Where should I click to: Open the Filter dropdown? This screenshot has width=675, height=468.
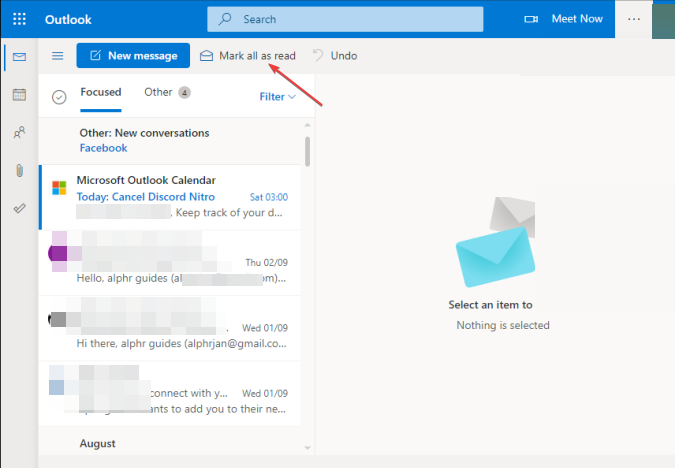pos(277,96)
